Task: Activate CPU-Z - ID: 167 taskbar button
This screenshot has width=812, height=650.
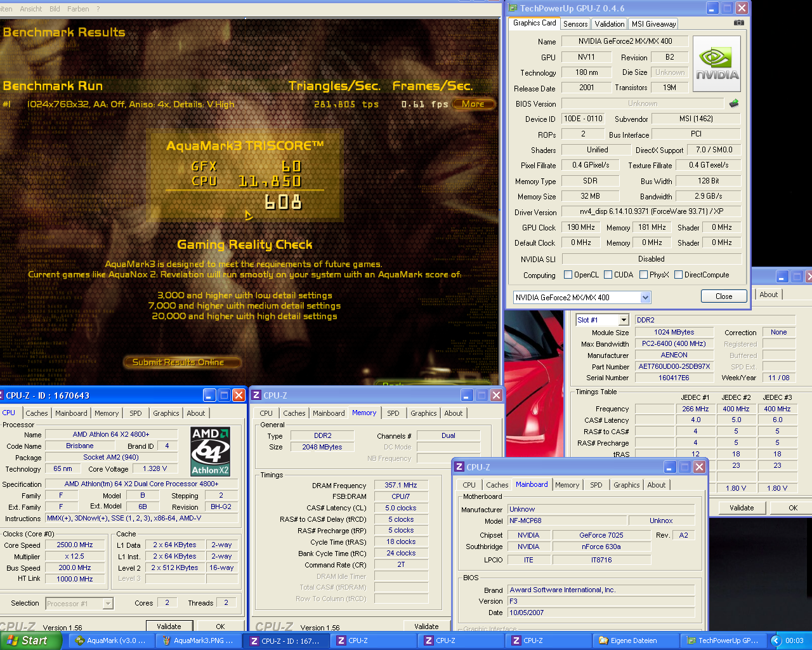Action: pos(286,640)
